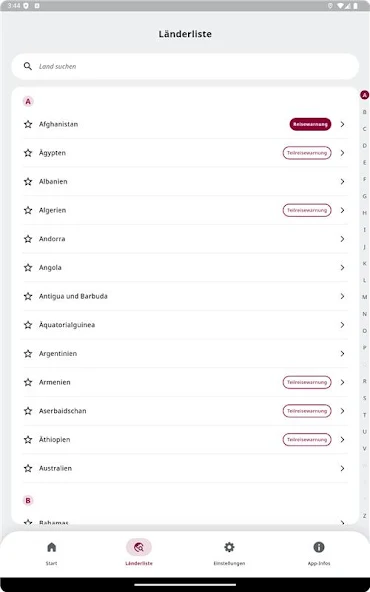Star the Argentinien entry

(x=28, y=354)
